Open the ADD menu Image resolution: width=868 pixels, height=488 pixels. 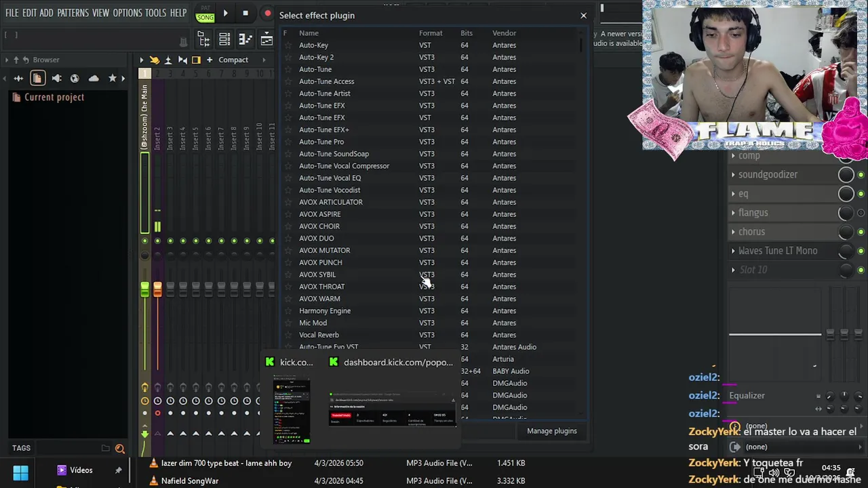coord(46,13)
